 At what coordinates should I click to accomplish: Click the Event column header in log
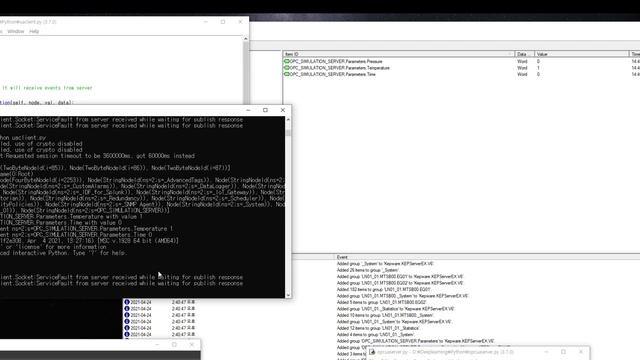pos(342,257)
